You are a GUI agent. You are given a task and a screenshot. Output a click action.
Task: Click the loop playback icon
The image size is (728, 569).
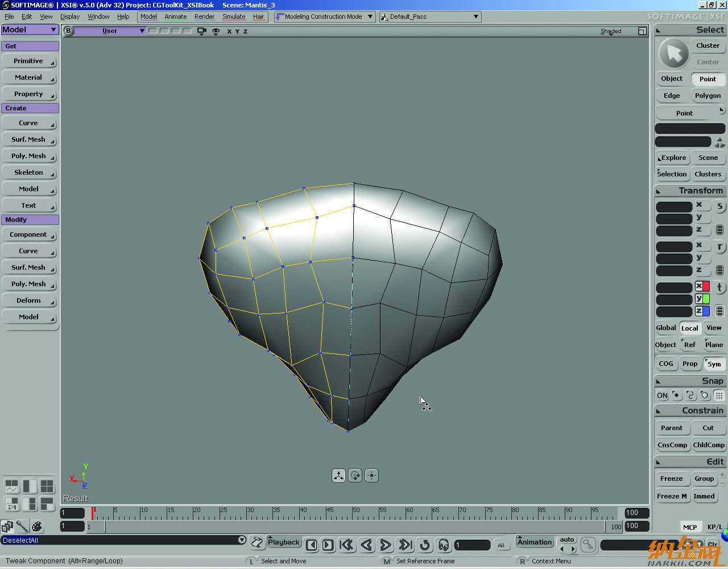click(425, 545)
